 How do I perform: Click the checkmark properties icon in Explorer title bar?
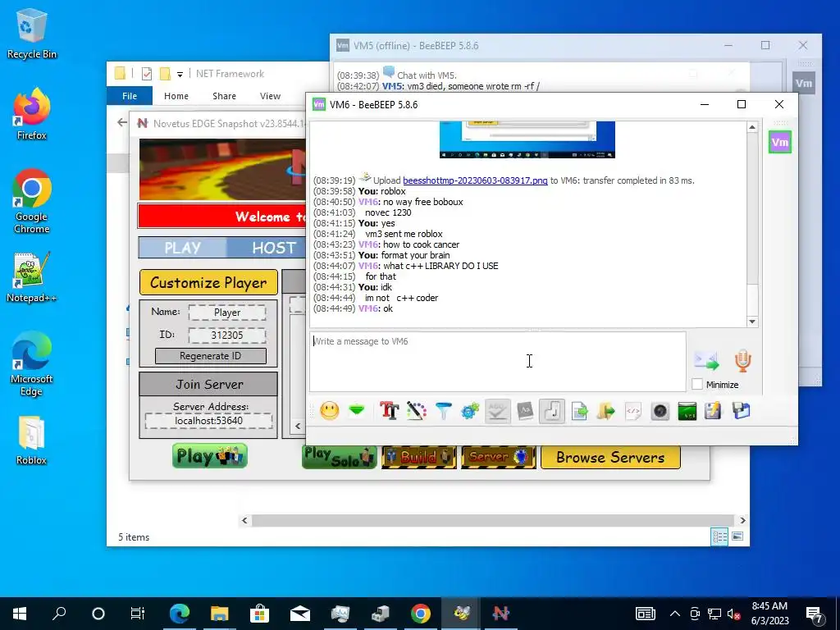(x=147, y=74)
